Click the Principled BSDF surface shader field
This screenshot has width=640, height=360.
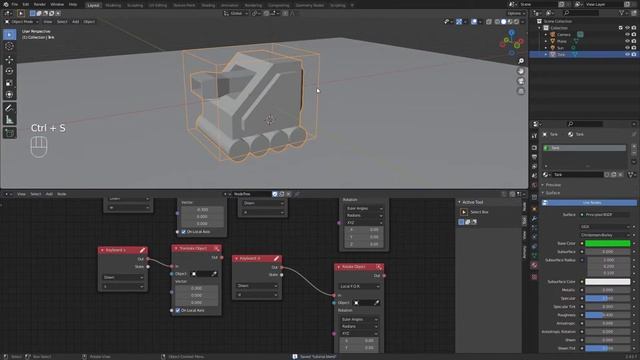(604, 215)
